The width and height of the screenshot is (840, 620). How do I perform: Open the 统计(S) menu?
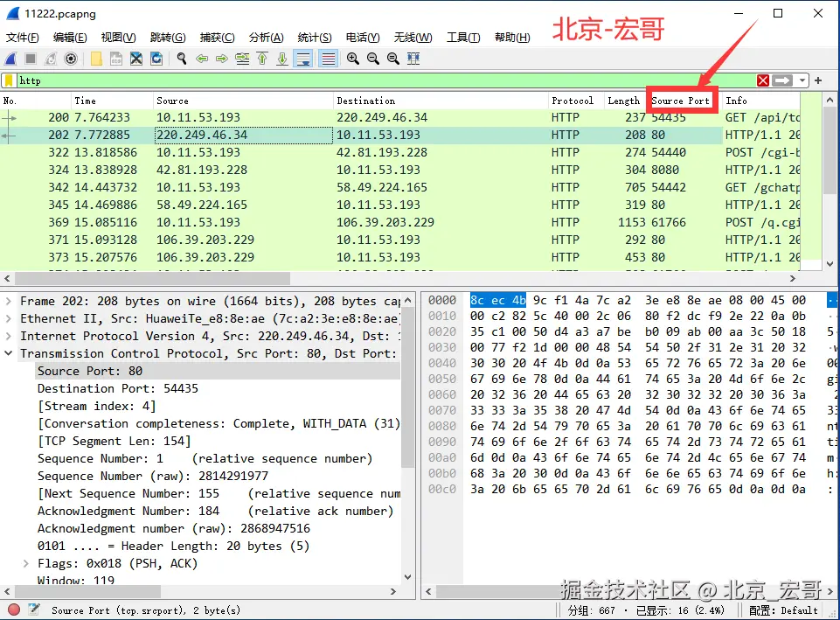(x=315, y=37)
